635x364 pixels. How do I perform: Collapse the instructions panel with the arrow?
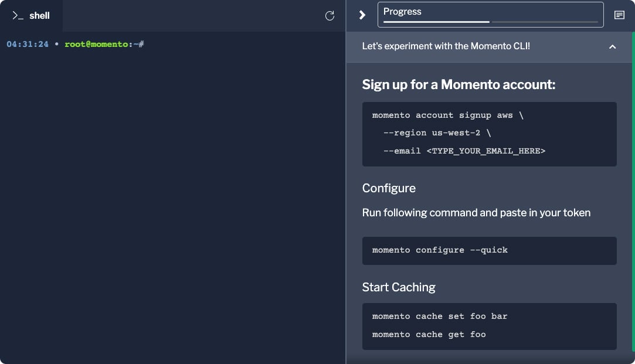pyautogui.click(x=362, y=15)
